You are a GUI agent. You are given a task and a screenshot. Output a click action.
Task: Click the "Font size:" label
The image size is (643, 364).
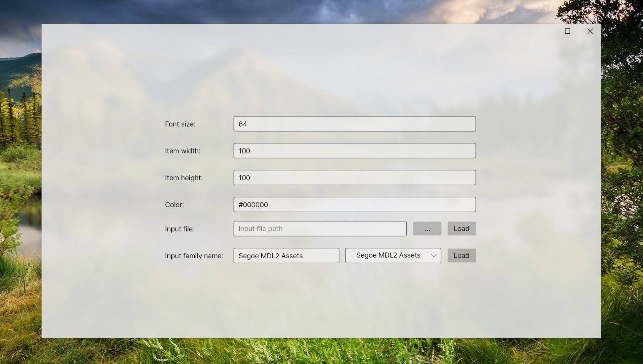click(180, 124)
